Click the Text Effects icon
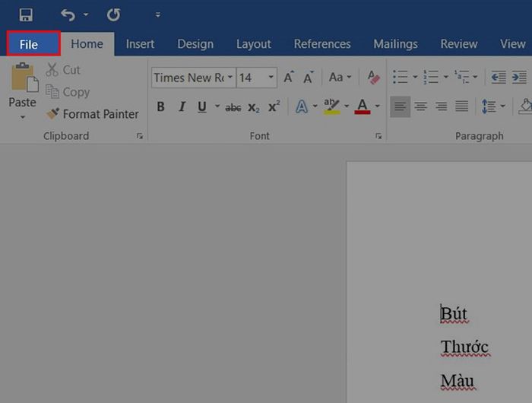The height and width of the screenshot is (403, 532). point(302,106)
